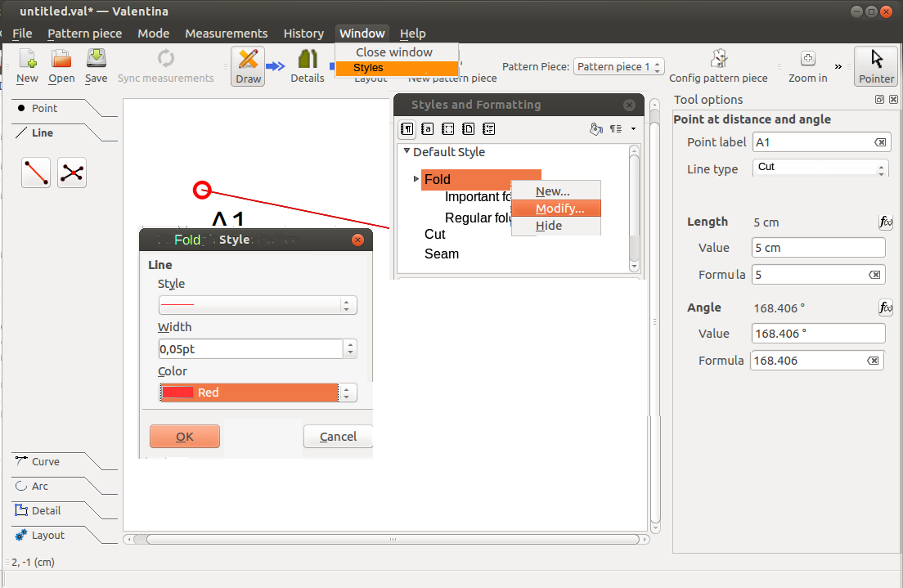
Task: Click the Length Value field
Action: coord(818,248)
